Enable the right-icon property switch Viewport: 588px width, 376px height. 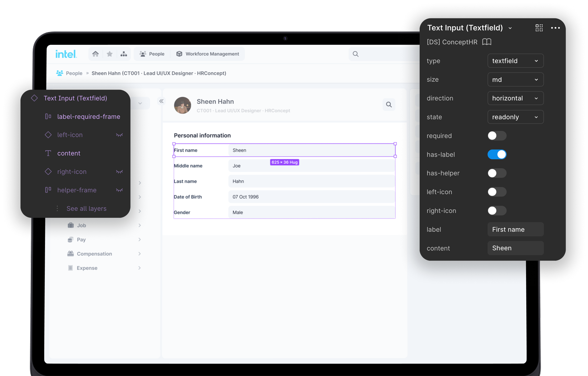(497, 211)
